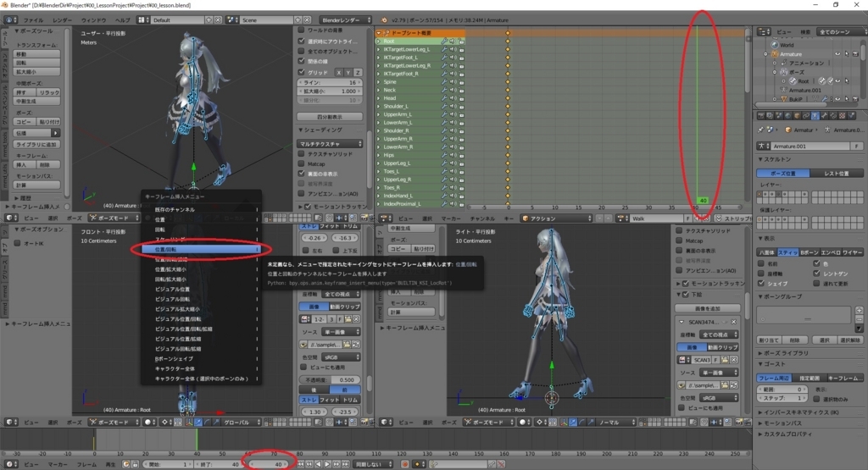
Task: Select 位置/回転 in the keyframe insert menu
Action: [200, 249]
